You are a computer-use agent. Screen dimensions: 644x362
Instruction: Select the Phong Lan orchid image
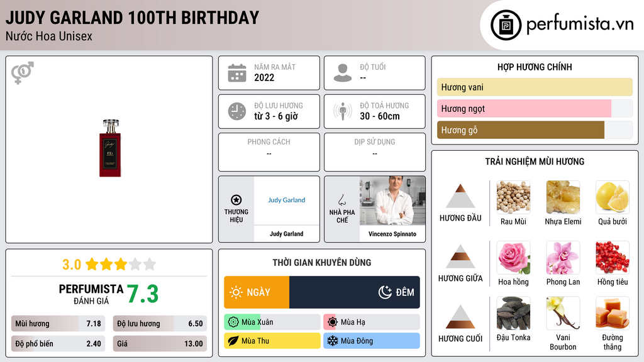pos(563,258)
